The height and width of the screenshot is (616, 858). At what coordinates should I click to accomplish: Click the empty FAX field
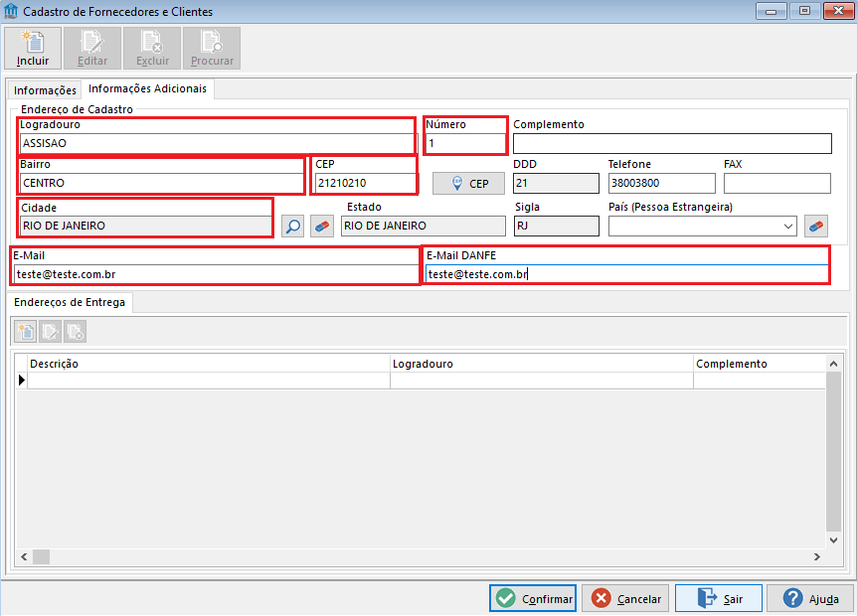pyautogui.click(x=777, y=183)
